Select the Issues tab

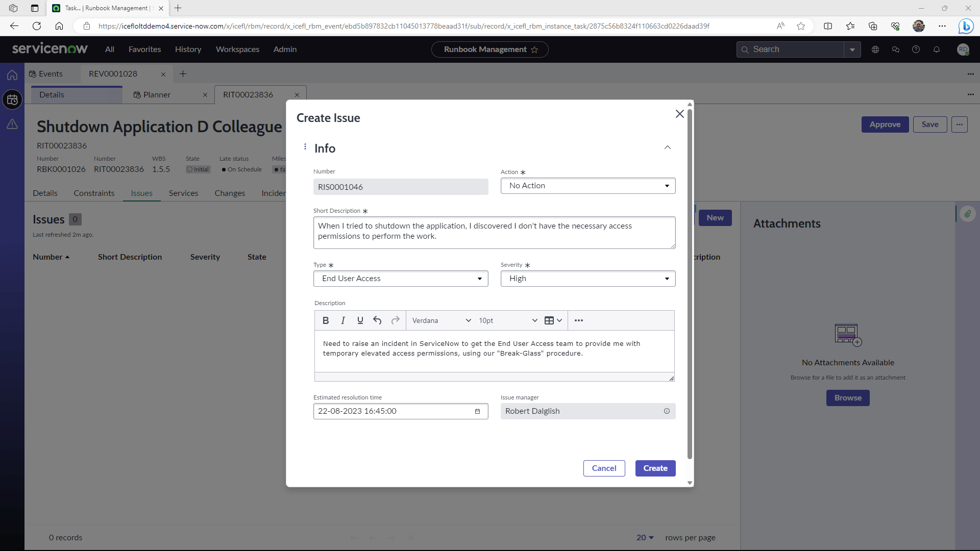pos(141,193)
